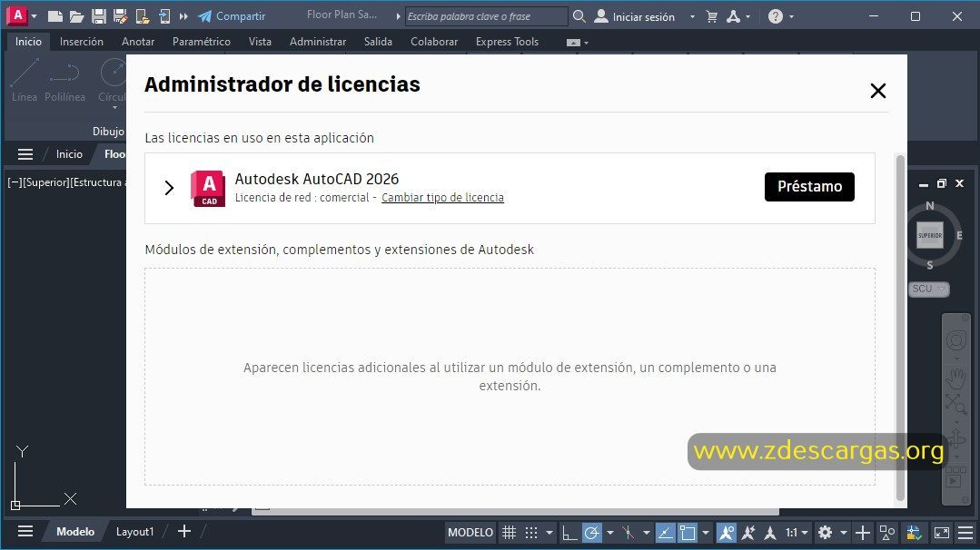The width and height of the screenshot is (980, 550).
Task: Select the Salida ribbon tab
Action: coord(378,41)
